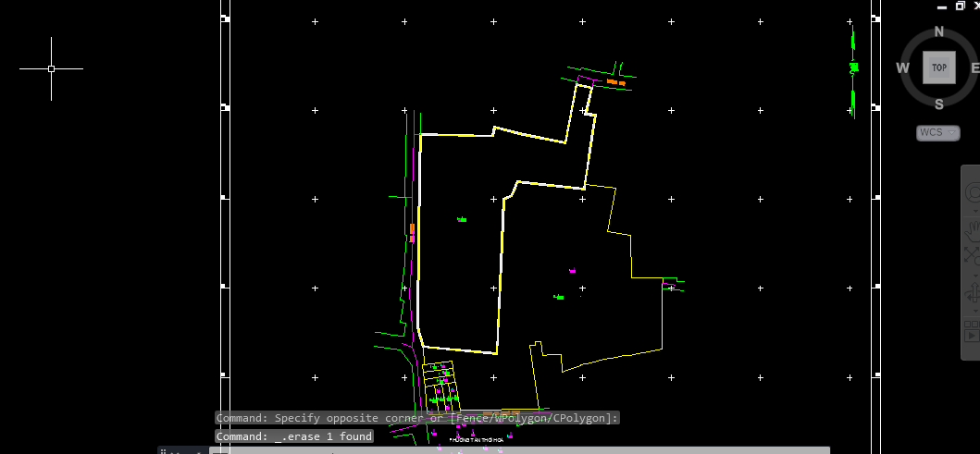Minimize the drawing window

click(x=941, y=6)
